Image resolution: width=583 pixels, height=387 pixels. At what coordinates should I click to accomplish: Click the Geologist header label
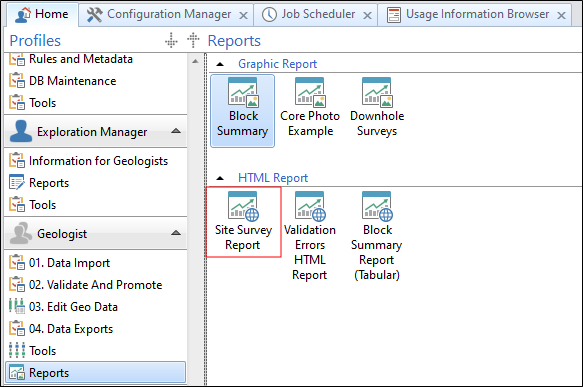click(x=62, y=234)
